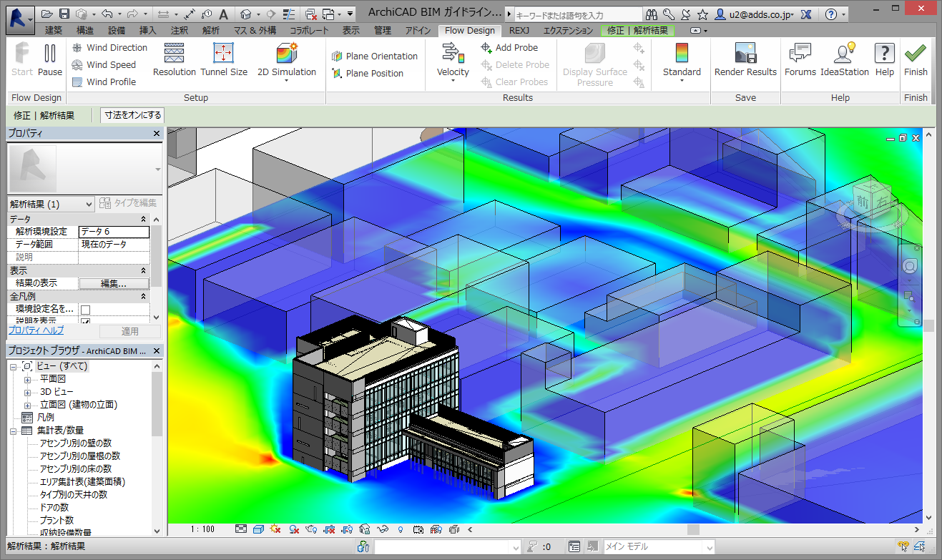The image size is (942, 560).
Task: Click user account u2@adds.co.jp
Action: [x=753, y=14]
